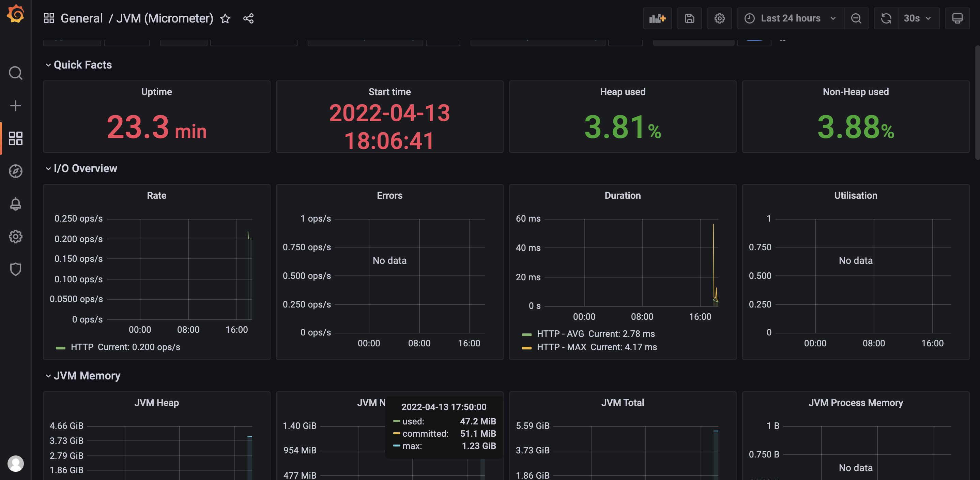This screenshot has width=980, height=480.
Task: Open Server Admin shield in sidebar
Action: [x=16, y=269]
